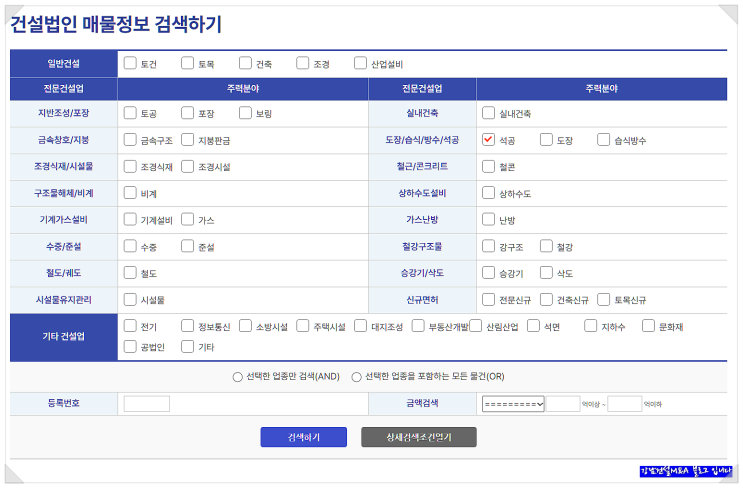The image size is (743, 488).
Task: Tick the 조경 checkbox in 일반건설 row
Action: 303,63
